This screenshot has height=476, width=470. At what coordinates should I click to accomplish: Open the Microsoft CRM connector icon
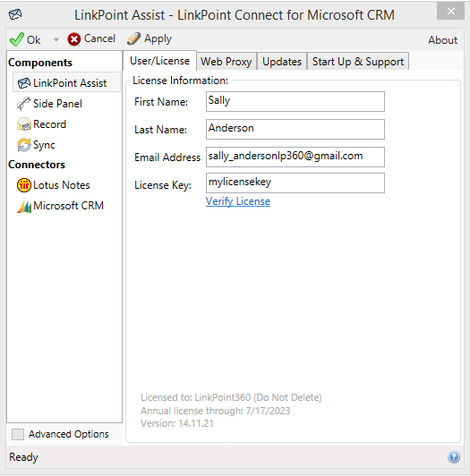24,206
